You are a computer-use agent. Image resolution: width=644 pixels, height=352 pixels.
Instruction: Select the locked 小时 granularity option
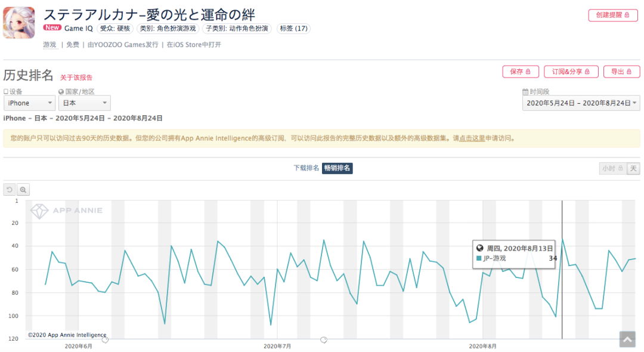click(x=612, y=169)
